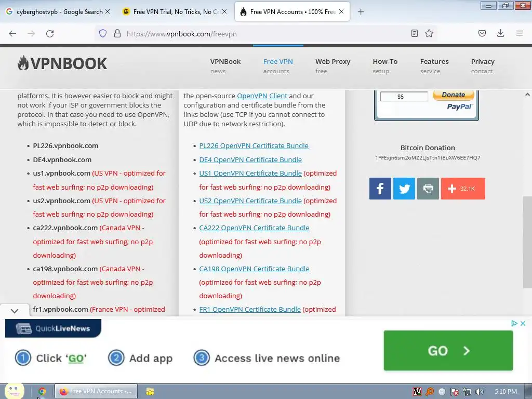Share page on Facebook icon
Image resolution: width=532 pixels, height=399 pixels.
pos(380,188)
